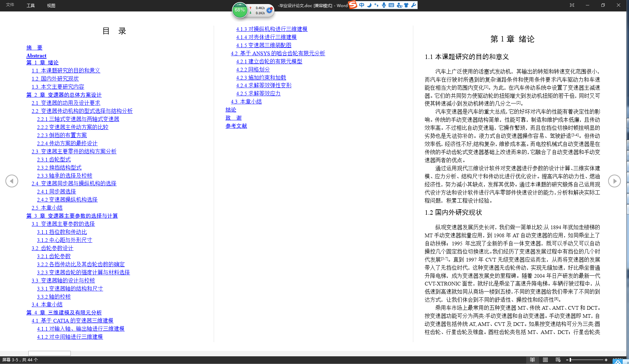Open the 视图 menu
Image resolution: width=629 pixels, height=364 pixels.
pos(51,5)
